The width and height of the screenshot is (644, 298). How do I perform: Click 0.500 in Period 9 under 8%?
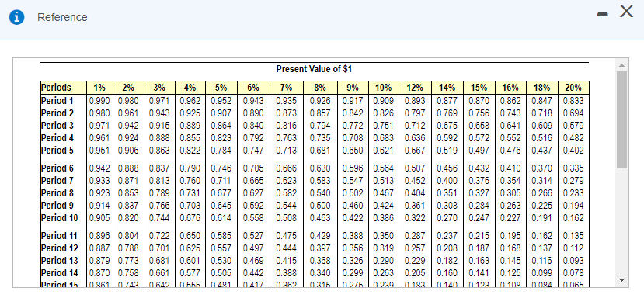tap(319, 206)
